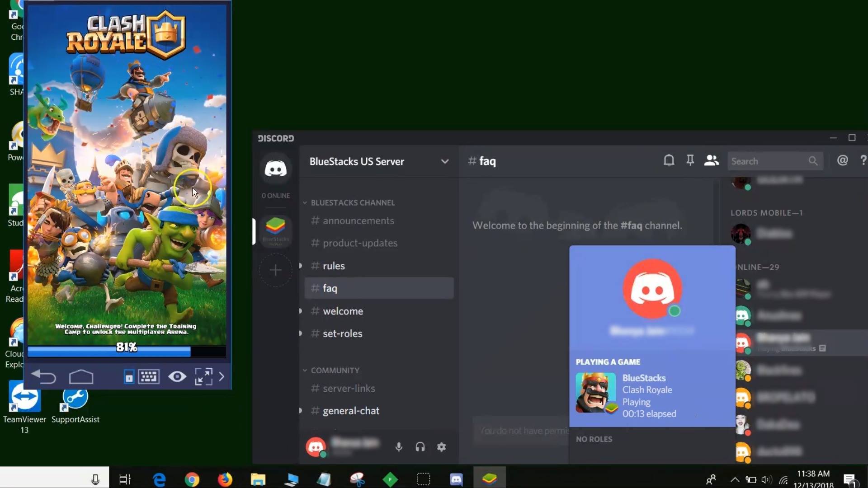Select the BlueStacks server icon in Discord
868x488 pixels.
[x=275, y=231]
